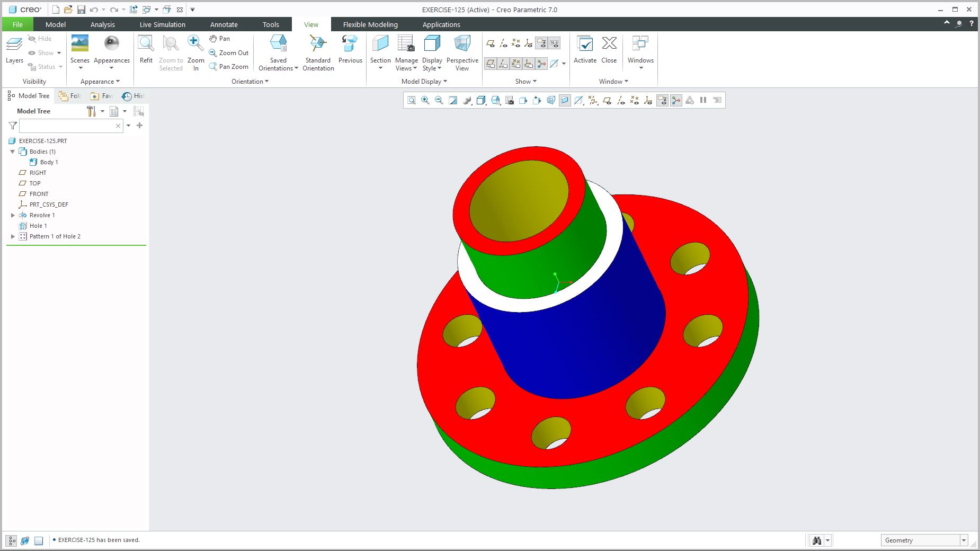This screenshot has height=551, width=980.
Task: Open Manage Views
Action: 406,52
